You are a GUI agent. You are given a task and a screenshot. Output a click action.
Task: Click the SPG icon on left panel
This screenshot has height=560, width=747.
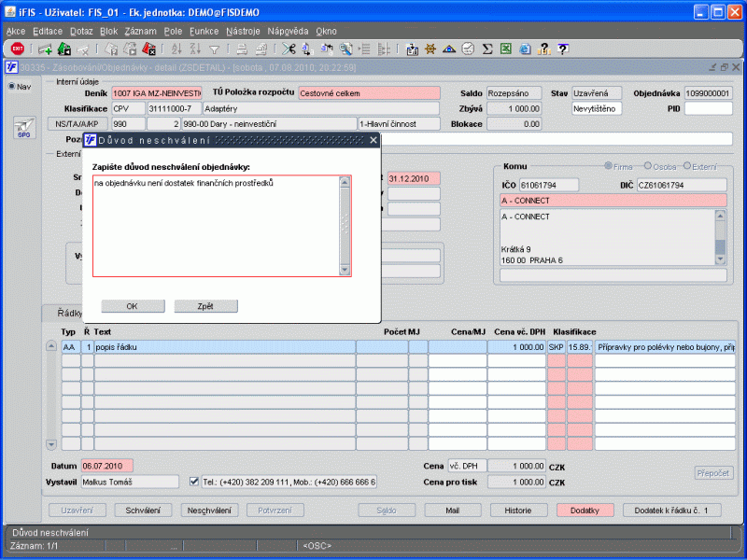click(23, 129)
